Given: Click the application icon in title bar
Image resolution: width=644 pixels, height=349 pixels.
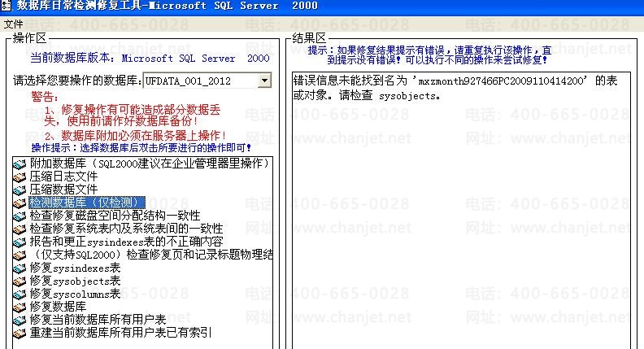Looking at the screenshot, I should [7, 6].
